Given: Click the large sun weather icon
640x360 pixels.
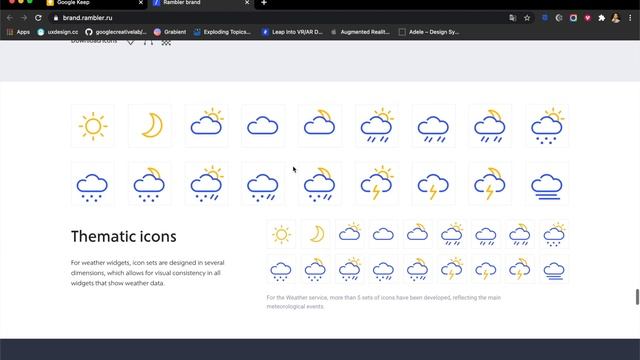Looking at the screenshot, I should pyautogui.click(x=93, y=126).
